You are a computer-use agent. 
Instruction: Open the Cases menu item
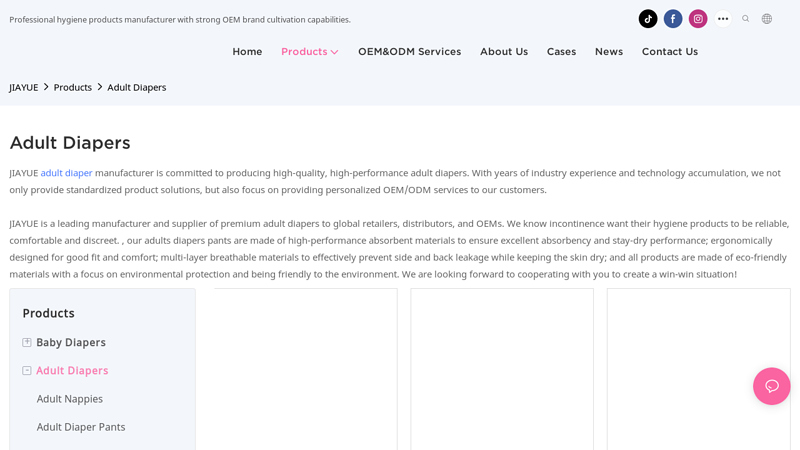(561, 52)
